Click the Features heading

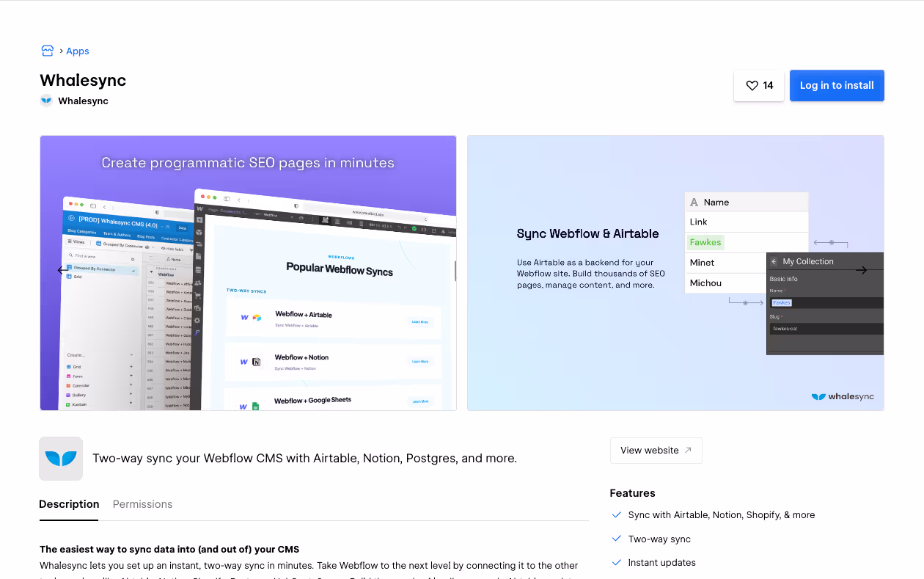[633, 493]
